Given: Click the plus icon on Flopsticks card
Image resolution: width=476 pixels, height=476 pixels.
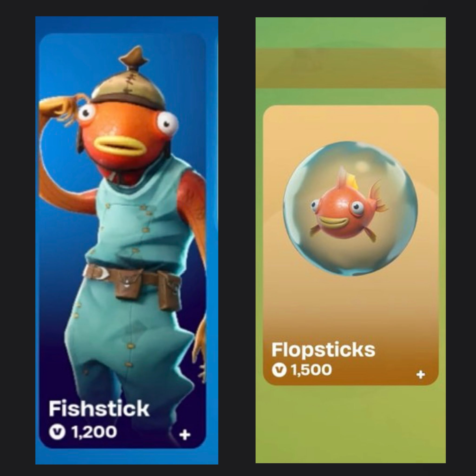Looking at the screenshot, I should pyautogui.click(x=420, y=375).
